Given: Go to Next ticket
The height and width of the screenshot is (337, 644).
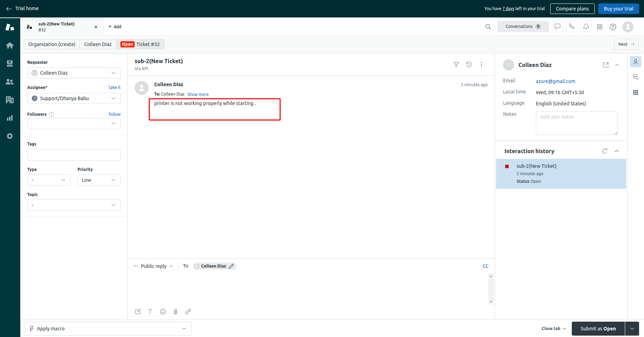Looking at the screenshot, I should [627, 44].
